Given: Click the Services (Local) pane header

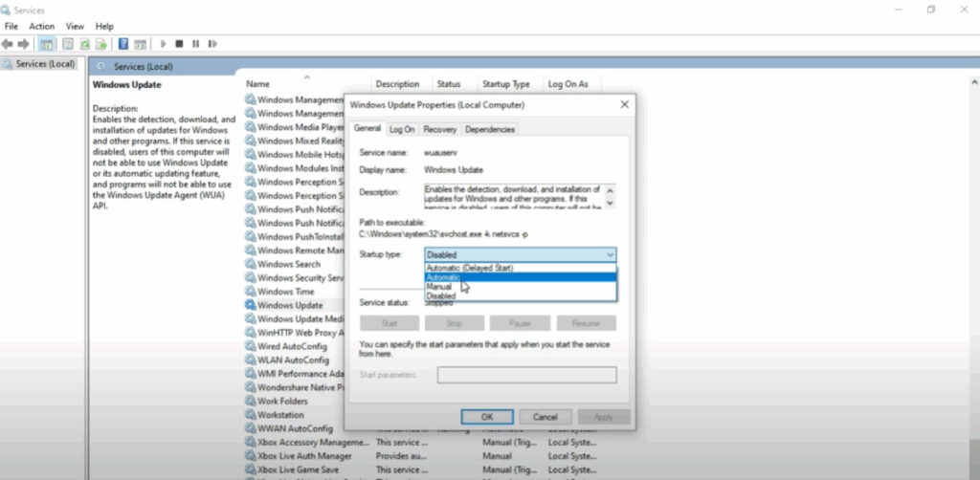Looking at the screenshot, I should click(144, 66).
